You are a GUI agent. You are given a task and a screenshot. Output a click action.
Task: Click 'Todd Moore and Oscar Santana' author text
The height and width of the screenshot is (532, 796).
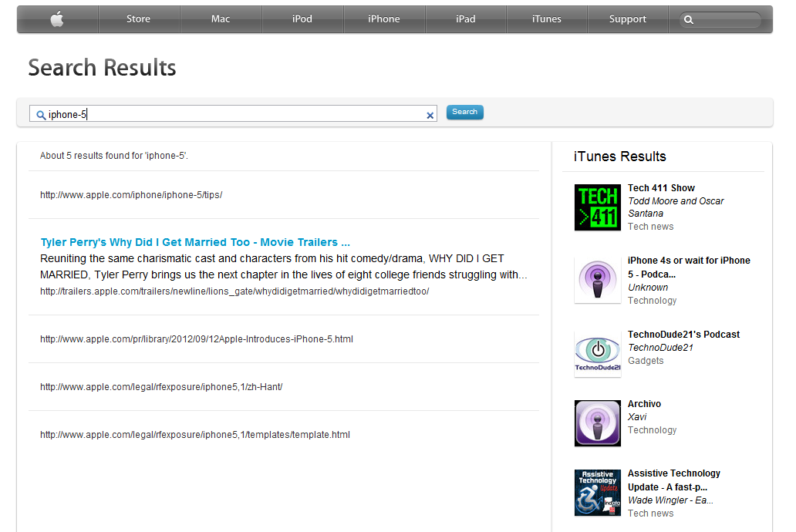[x=676, y=207]
